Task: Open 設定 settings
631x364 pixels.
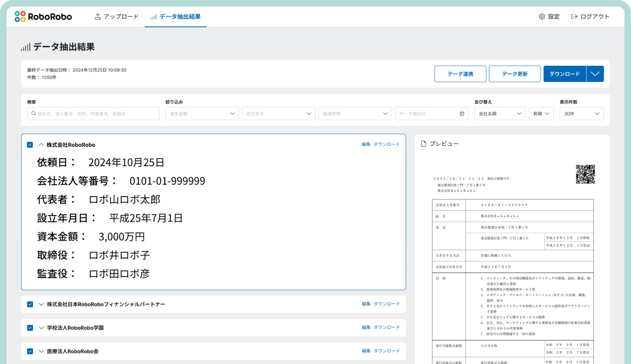Action: pyautogui.click(x=549, y=17)
